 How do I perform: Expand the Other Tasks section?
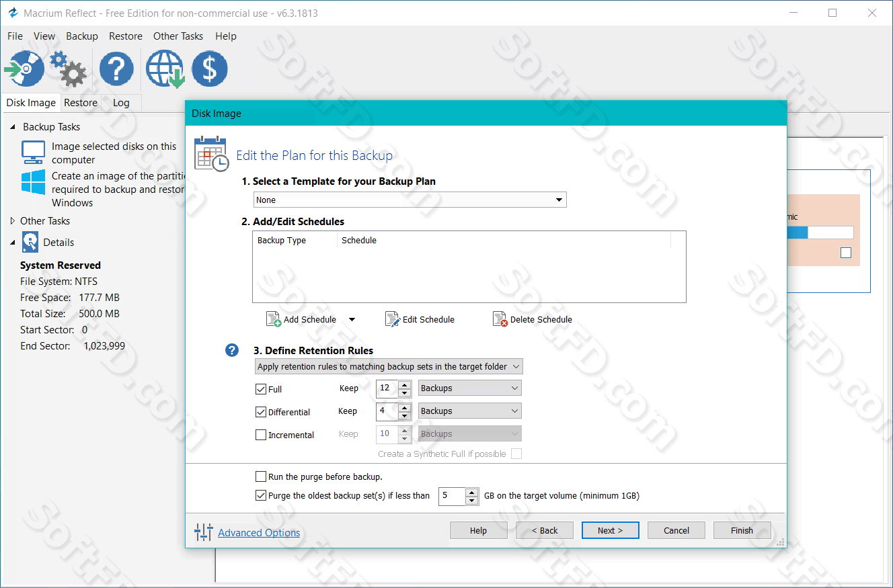[13, 221]
